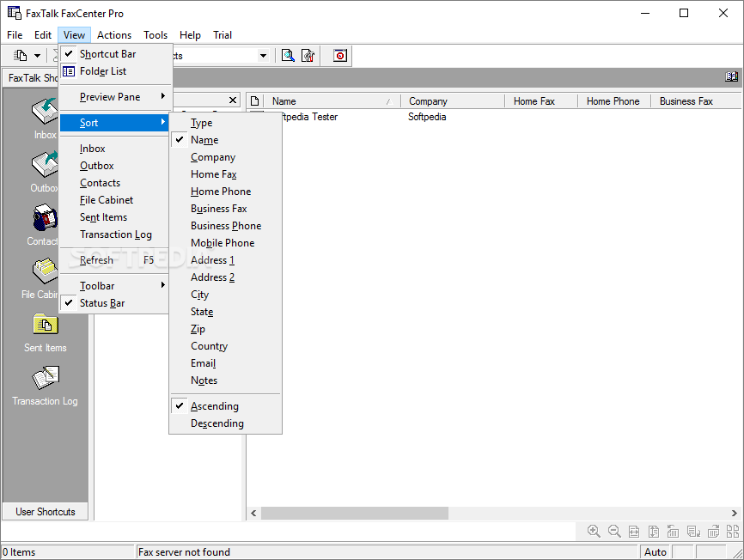Viewport: 744px width, 560px height.
Task: Toggle Shortcut Bar checked item
Action: tap(114, 54)
